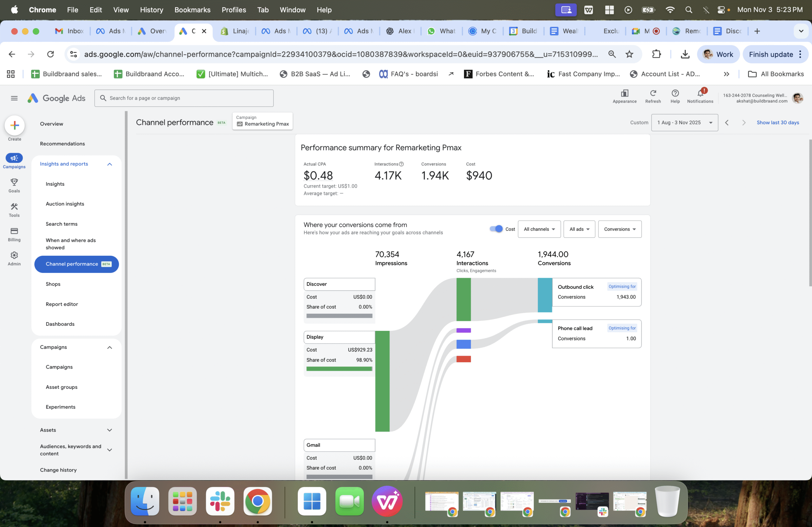Open the All ads dropdown
812x527 pixels.
(x=579, y=229)
